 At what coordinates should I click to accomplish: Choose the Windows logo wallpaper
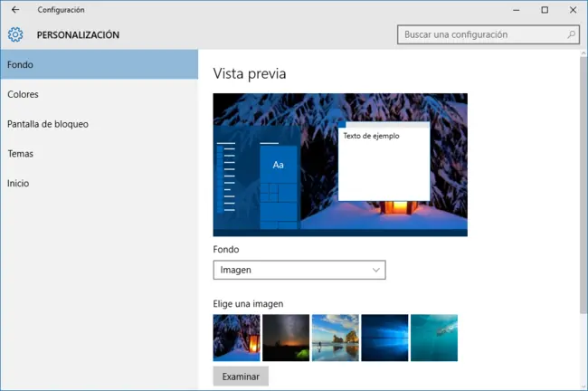(x=384, y=338)
